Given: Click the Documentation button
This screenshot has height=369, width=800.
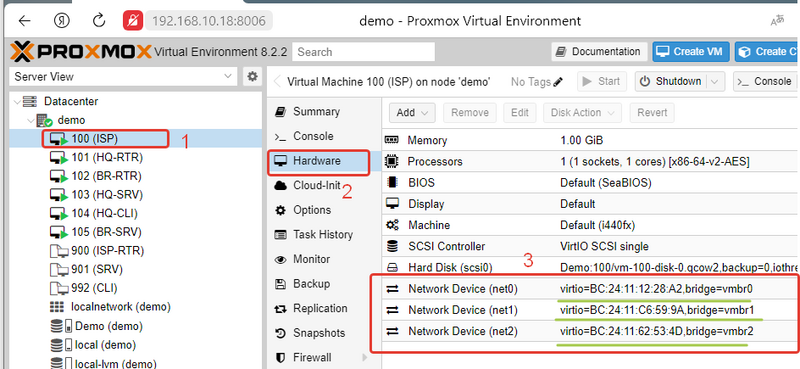Looking at the screenshot, I should coord(599,52).
